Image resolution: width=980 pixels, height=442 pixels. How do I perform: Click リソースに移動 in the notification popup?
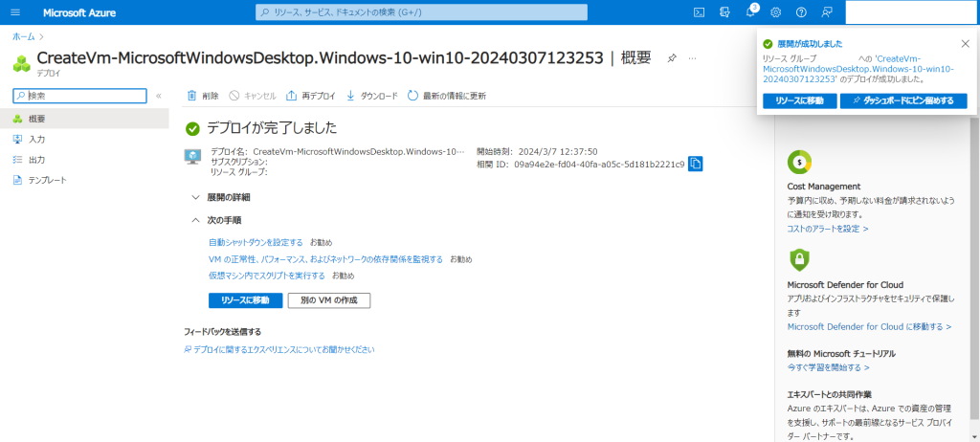click(x=799, y=100)
